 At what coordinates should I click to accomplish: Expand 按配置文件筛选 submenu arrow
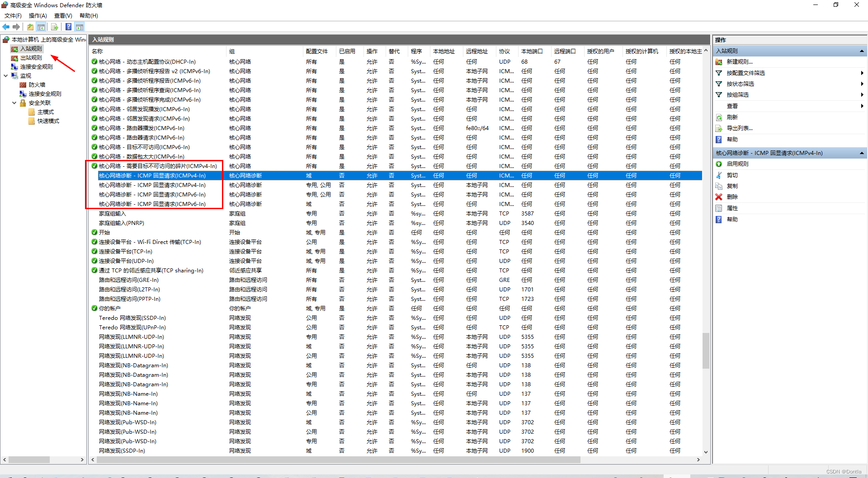coord(862,73)
